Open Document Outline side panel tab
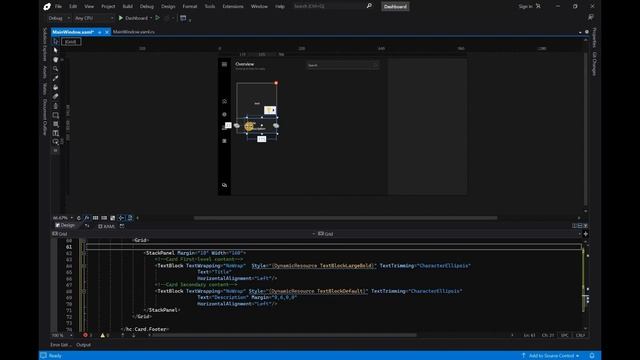Image resolution: width=640 pixels, height=360 pixels. coord(45,118)
